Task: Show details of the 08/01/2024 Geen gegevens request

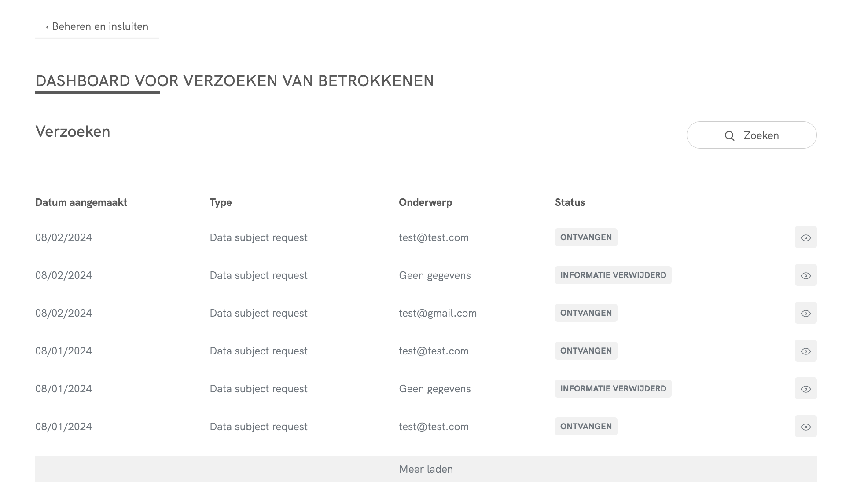Action: click(x=805, y=389)
